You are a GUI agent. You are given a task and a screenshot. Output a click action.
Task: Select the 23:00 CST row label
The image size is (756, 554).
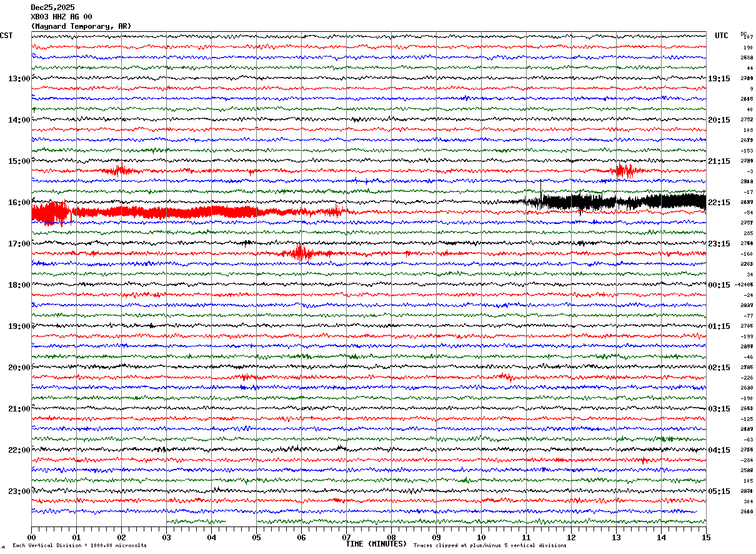[19, 491]
